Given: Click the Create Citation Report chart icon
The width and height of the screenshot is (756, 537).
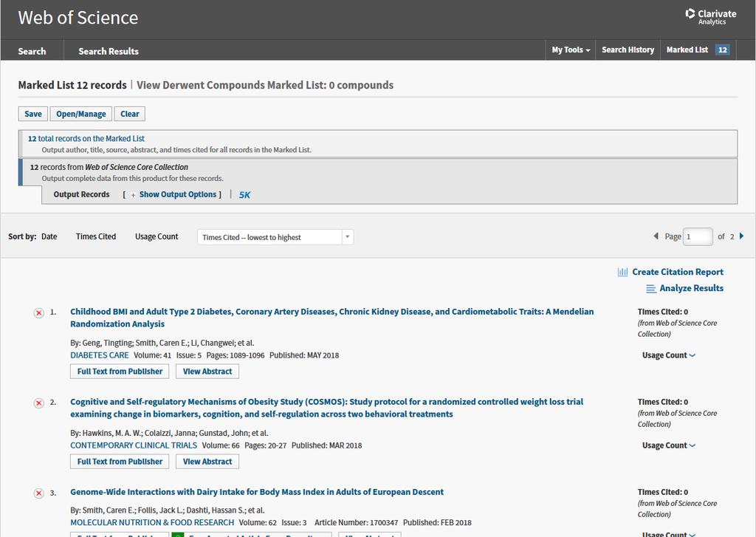Looking at the screenshot, I should pos(622,272).
